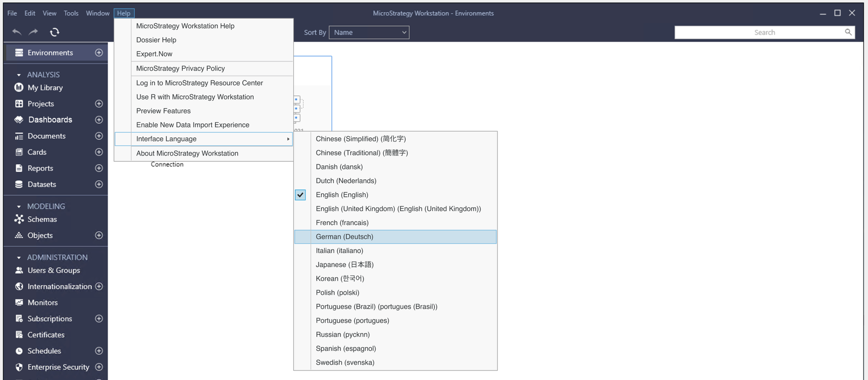Collapse the ANALYSIS section
Image resolution: width=868 pixels, height=380 pixels.
click(x=19, y=75)
